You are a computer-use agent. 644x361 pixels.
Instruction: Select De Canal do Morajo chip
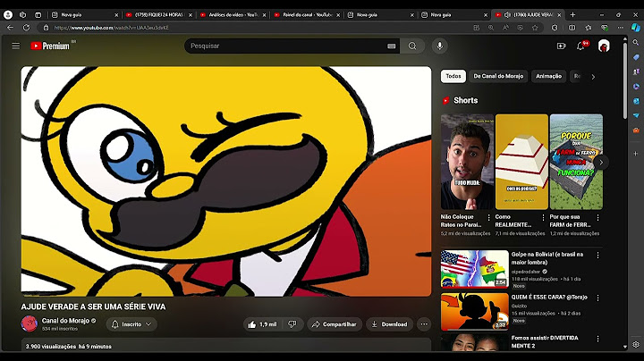click(x=498, y=76)
